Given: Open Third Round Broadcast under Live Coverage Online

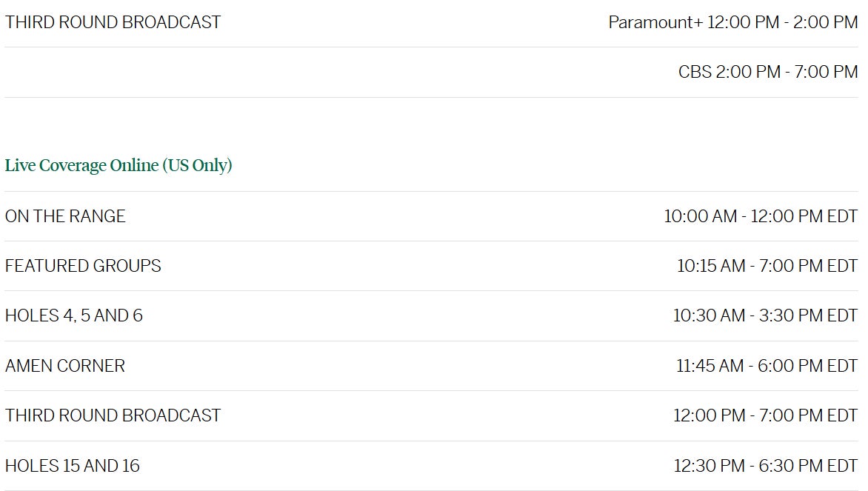Looking at the screenshot, I should click(x=113, y=415).
